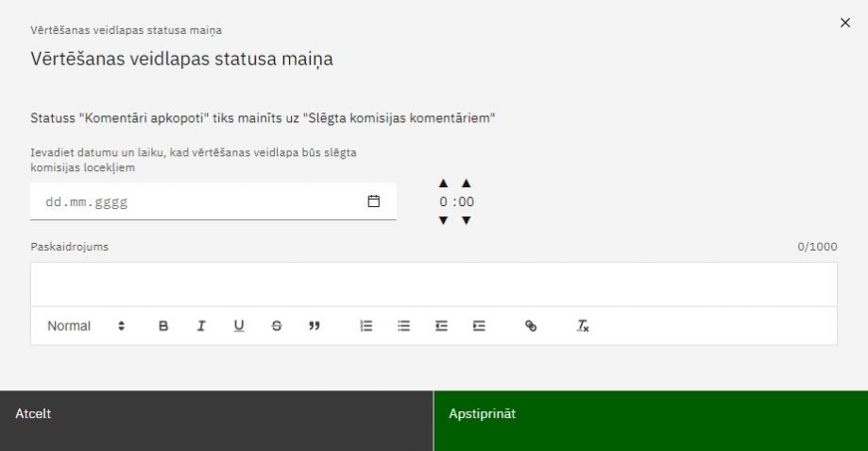
Task: Apply underline formatting
Action: tap(239, 326)
